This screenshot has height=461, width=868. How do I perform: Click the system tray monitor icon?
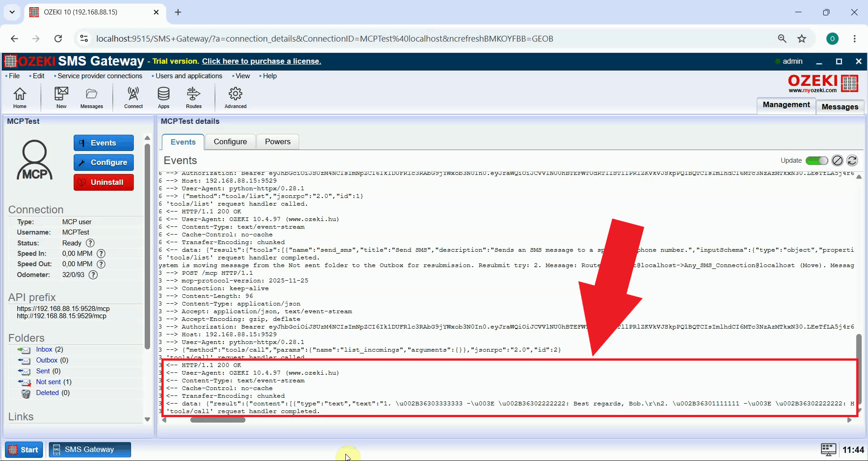click(x=828, y=449)
